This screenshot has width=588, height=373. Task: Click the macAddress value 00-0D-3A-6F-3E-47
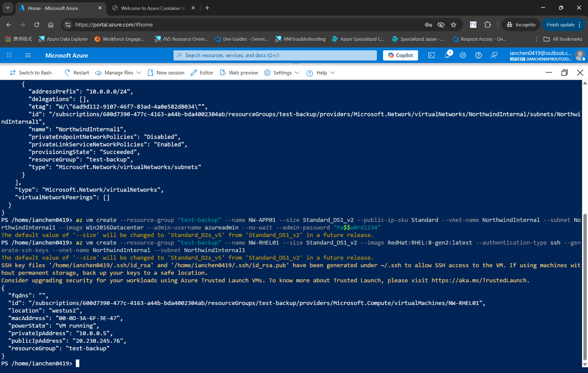coord(88,318)
